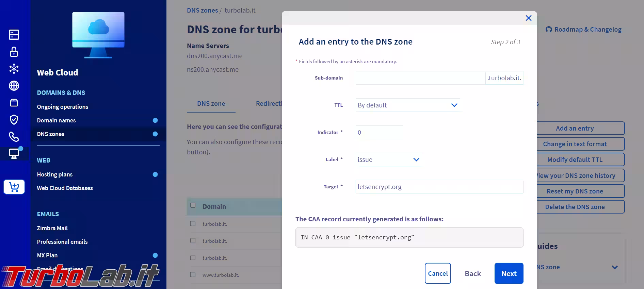Click the globe icon in left rail
This screenshot has width=644, height=289.
pyautogui.click(x=14, y=86)
